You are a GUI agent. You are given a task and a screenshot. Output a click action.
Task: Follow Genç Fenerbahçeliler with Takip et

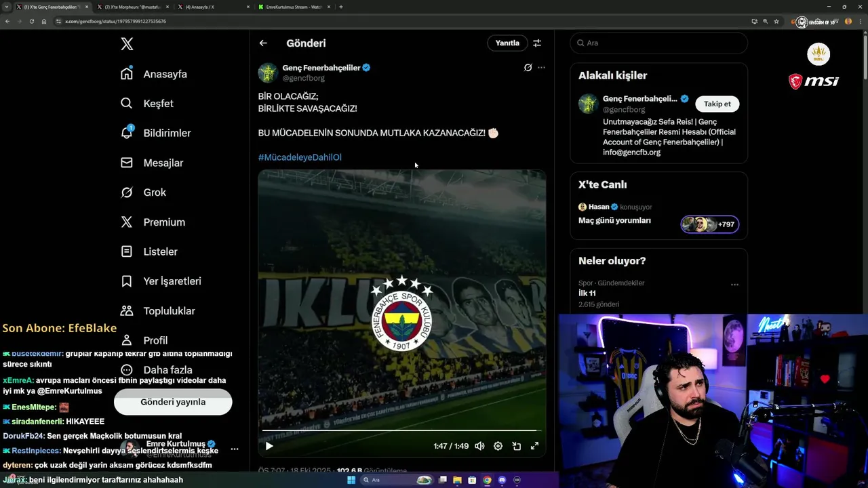click(717, 104)
